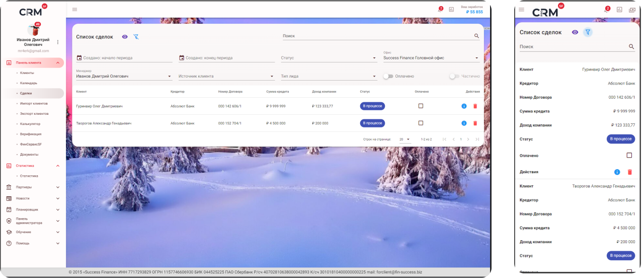
Task: Delete Гуринвир deal in mobile view
Action: 629,172
